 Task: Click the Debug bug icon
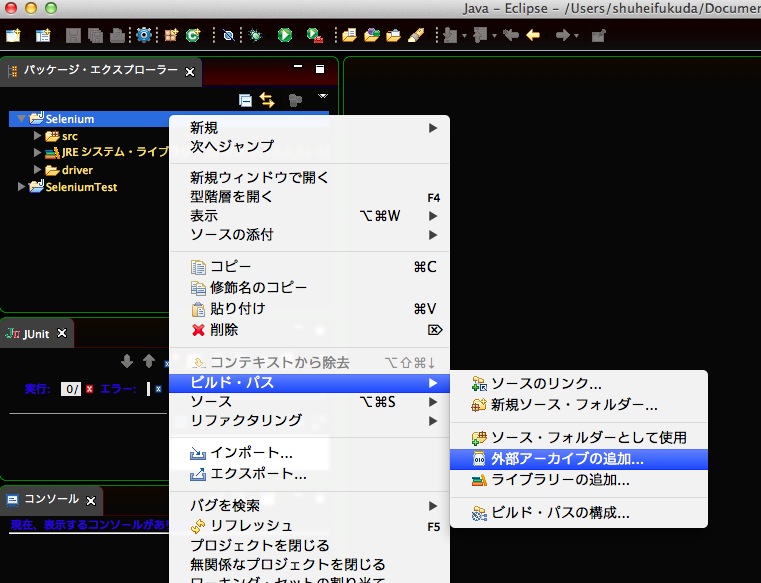[255, 35]
